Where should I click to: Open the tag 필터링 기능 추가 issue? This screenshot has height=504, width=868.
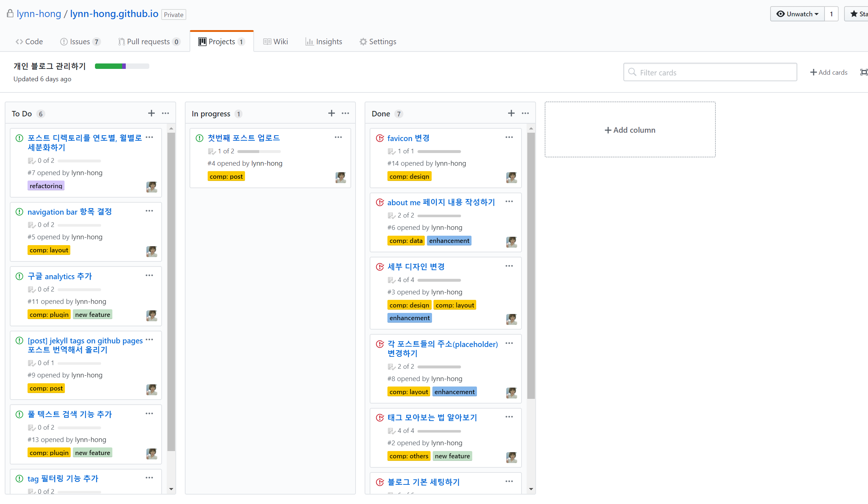coord(63,479)
